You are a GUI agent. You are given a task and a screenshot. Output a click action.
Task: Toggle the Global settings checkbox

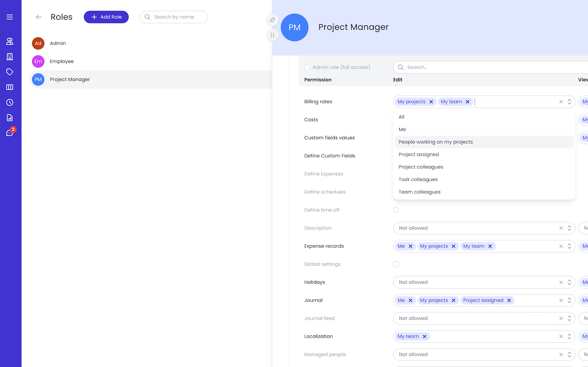pyautogui.click(x=396, y=264)
